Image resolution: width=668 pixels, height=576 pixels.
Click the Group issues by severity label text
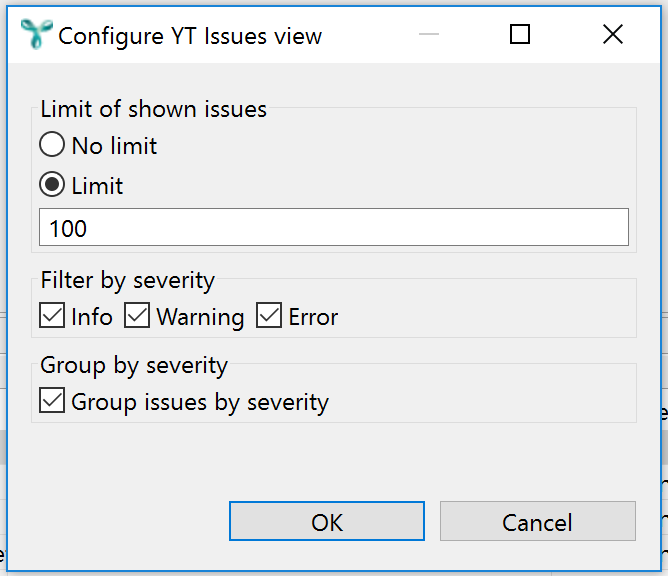point(200,403)
